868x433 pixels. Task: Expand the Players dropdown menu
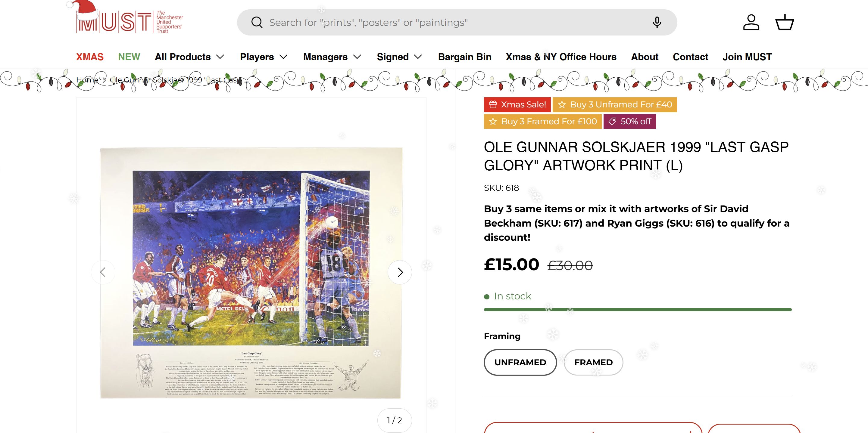click(264, 57)
